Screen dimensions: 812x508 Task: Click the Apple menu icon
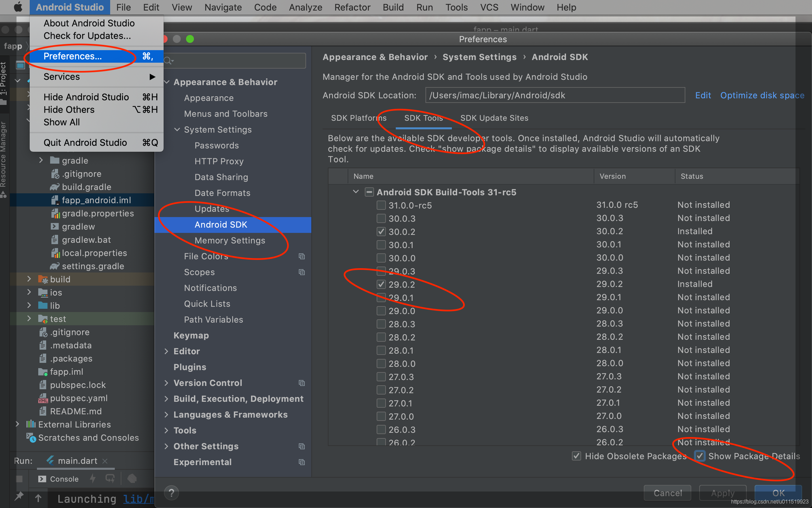[x=18, y=7]
